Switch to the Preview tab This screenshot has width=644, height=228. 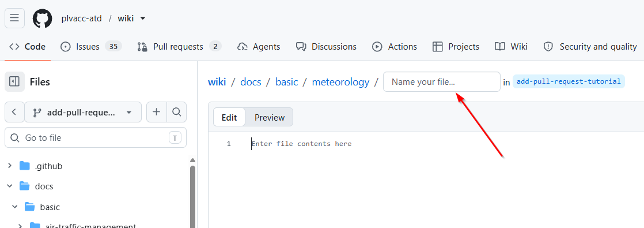[x=270, y=117]
